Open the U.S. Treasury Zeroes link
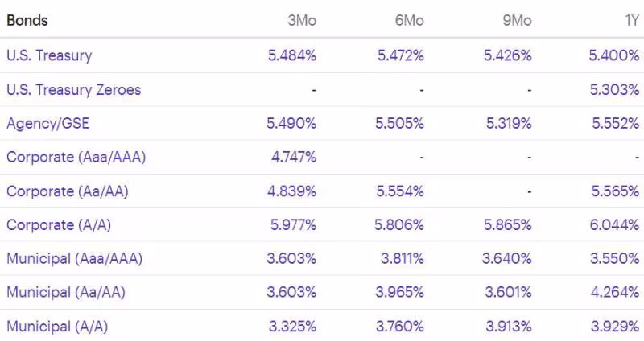This screenshot has width=644, height=341. (x=74, y=89)
